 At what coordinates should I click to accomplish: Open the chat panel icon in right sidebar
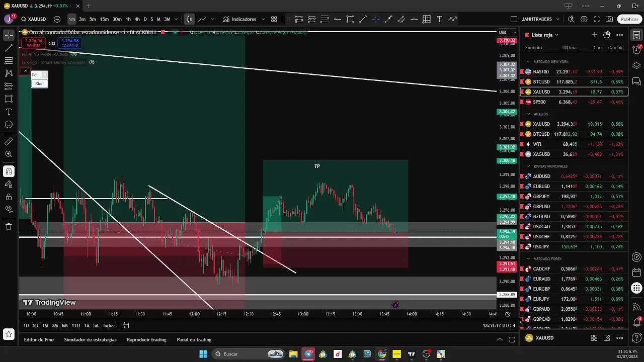coord(636,81)
